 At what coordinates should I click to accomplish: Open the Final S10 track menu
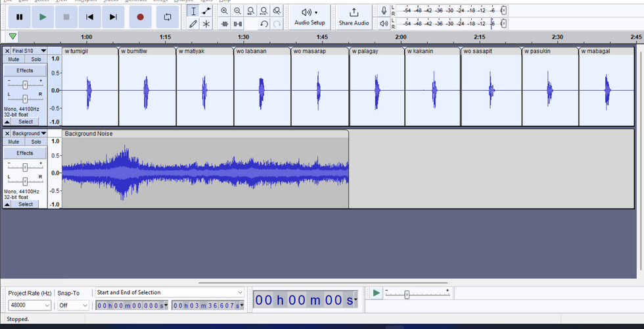29,51
